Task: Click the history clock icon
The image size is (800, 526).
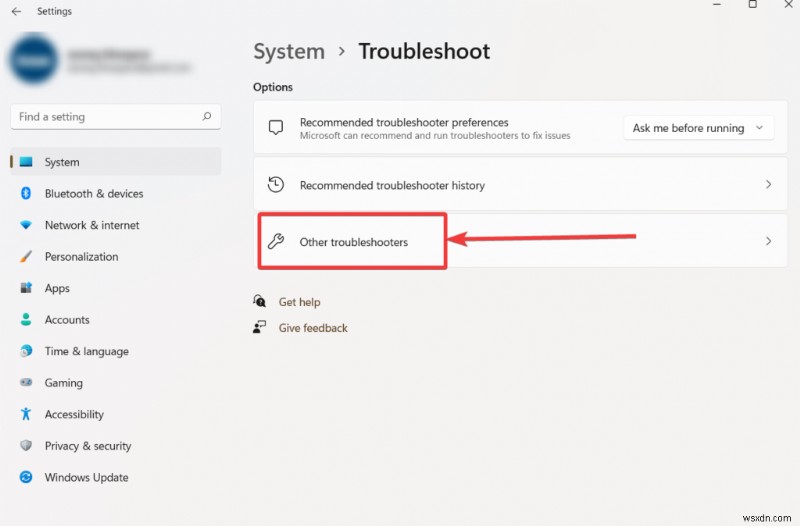Action: click(x=276, y=184)
